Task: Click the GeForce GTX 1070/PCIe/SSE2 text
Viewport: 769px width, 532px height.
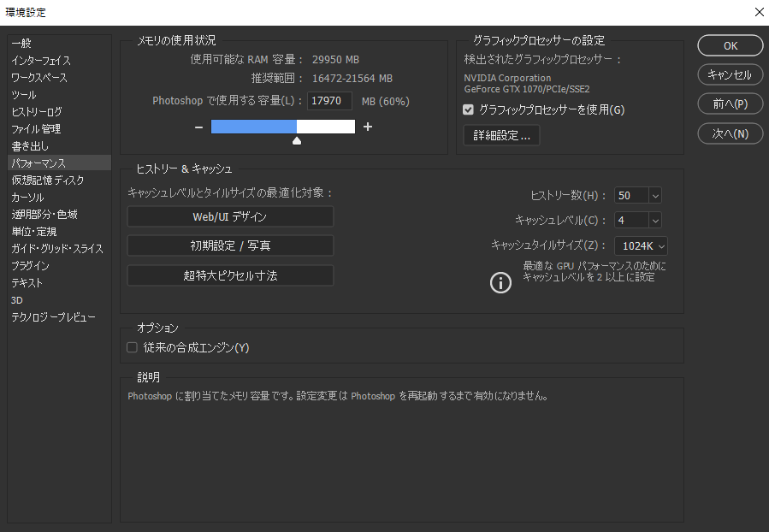Action: tap(527, 89)
